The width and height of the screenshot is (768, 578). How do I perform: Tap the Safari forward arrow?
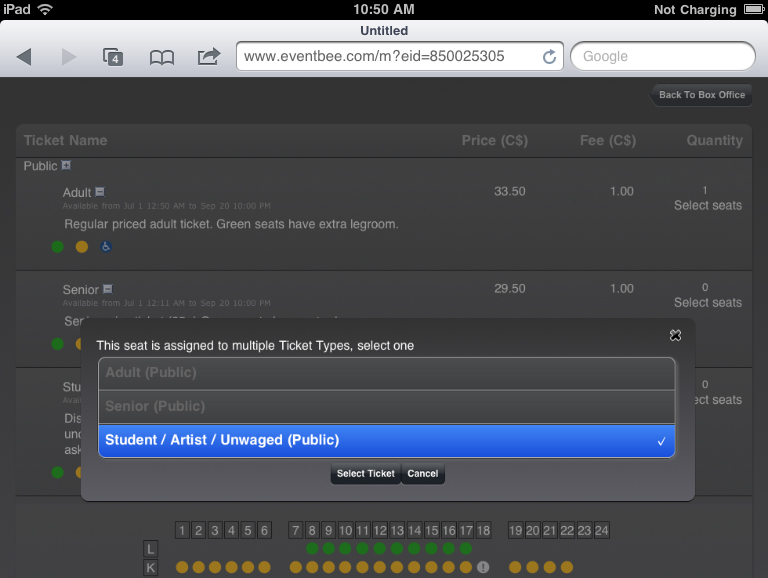(68, 57)
